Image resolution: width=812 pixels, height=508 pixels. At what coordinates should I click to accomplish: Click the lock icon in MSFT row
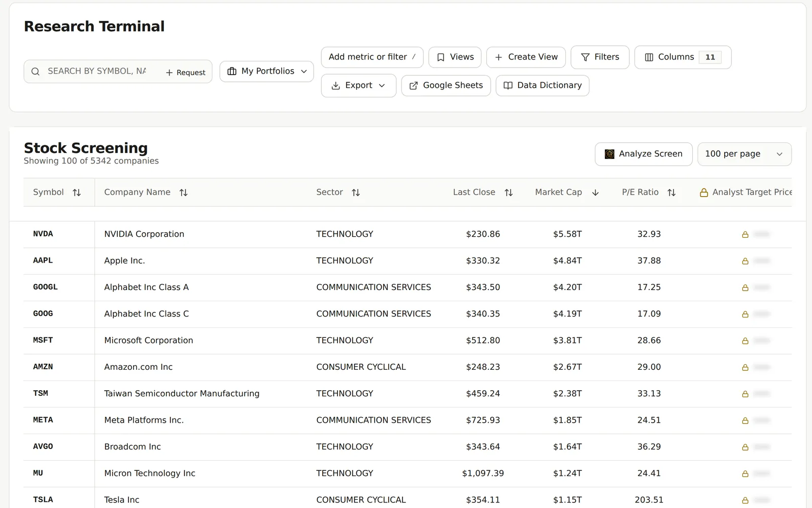click(745, 341)
